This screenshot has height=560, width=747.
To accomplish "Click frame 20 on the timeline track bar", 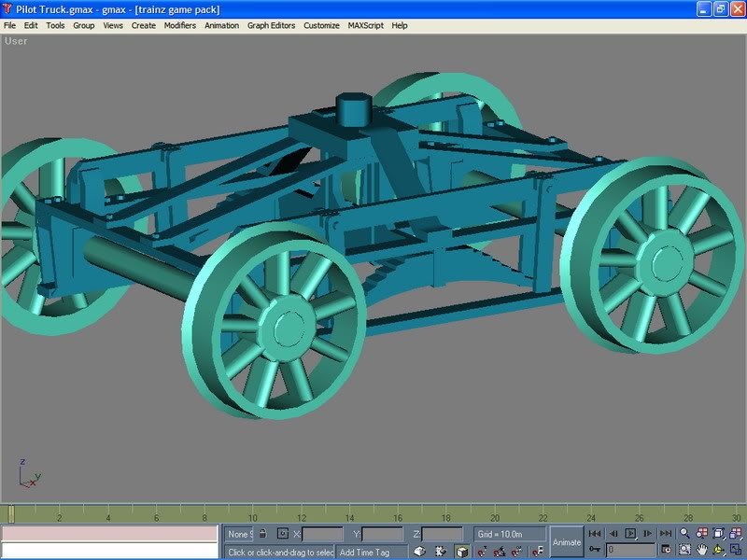I will [x=495, y=517].
